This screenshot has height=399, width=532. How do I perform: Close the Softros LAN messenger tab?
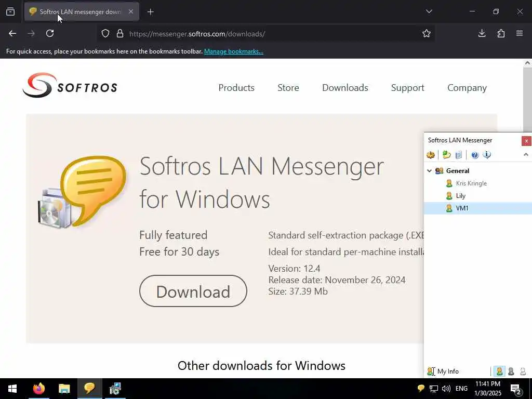click(x=131, y=11)
